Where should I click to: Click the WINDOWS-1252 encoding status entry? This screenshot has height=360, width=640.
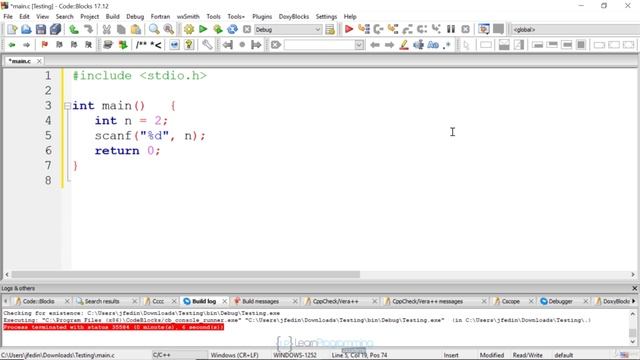(295, 355)
